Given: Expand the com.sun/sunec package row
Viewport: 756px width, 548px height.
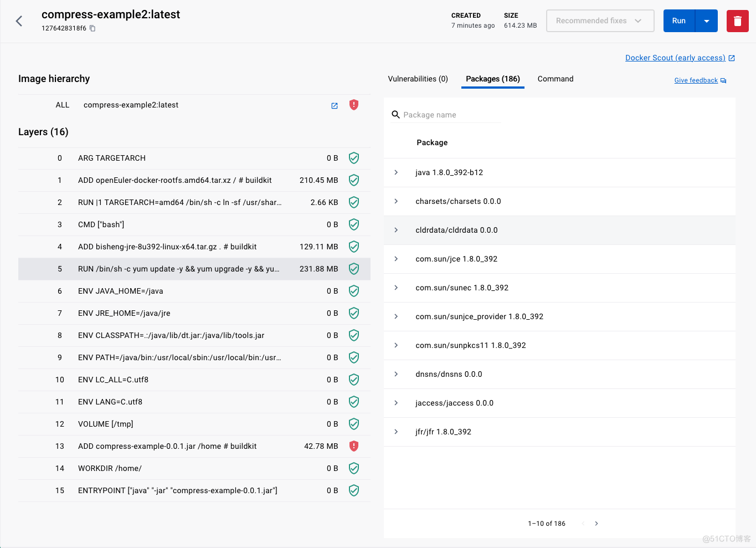Looking at the screenshot, I should [x=396, y=288].
